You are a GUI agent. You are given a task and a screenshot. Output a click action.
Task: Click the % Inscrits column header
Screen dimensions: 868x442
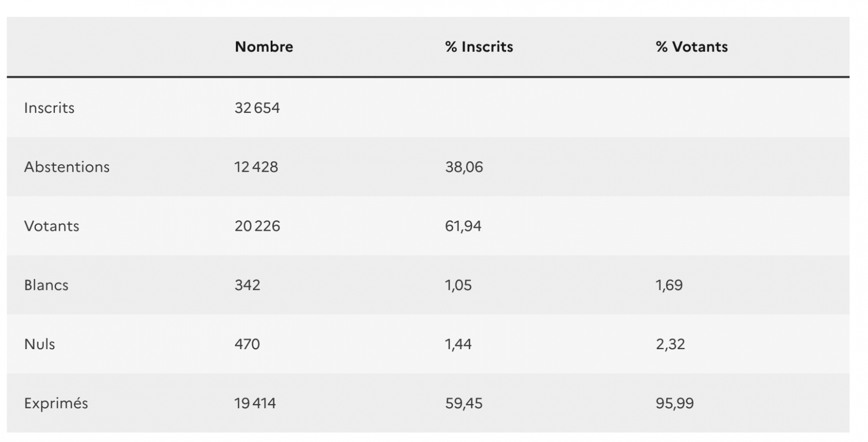pyautogui.click(x=478, y=47)
